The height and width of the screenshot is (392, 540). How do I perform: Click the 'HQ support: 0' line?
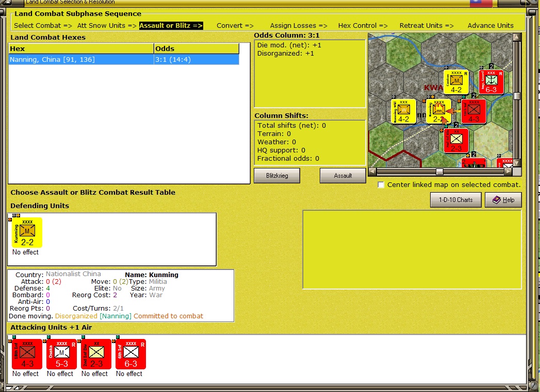tap(281, 150)
